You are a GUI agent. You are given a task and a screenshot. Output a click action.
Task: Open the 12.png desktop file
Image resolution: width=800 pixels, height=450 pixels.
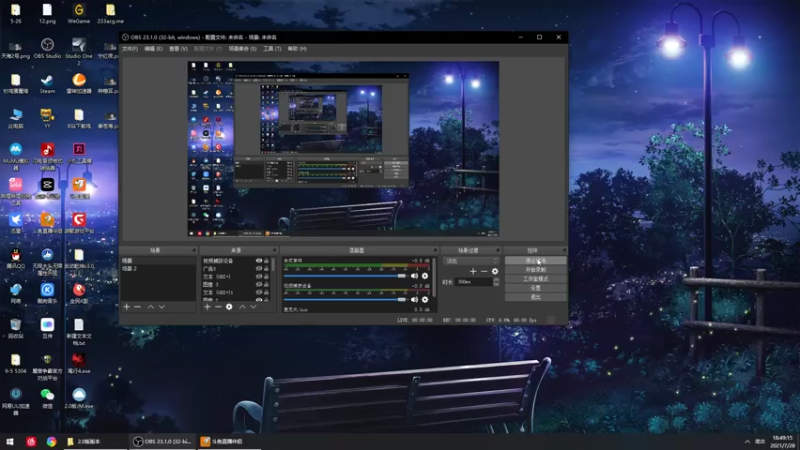[x=47, y=14]
